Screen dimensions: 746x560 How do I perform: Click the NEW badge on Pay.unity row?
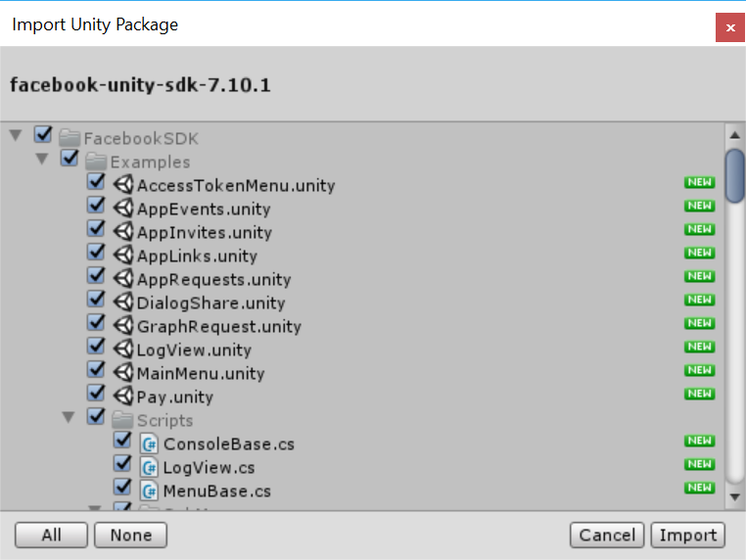click(699, 394)
